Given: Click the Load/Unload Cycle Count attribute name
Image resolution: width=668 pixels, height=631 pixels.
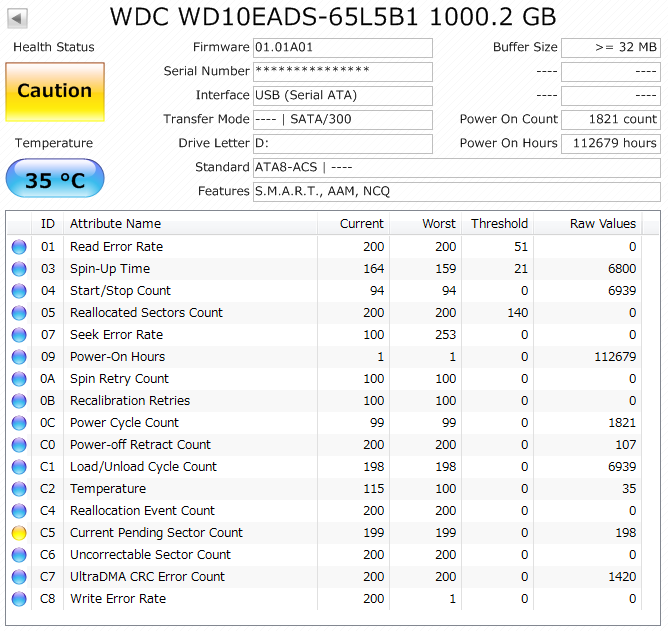Looking at the screenshot, I should point(143,467).
